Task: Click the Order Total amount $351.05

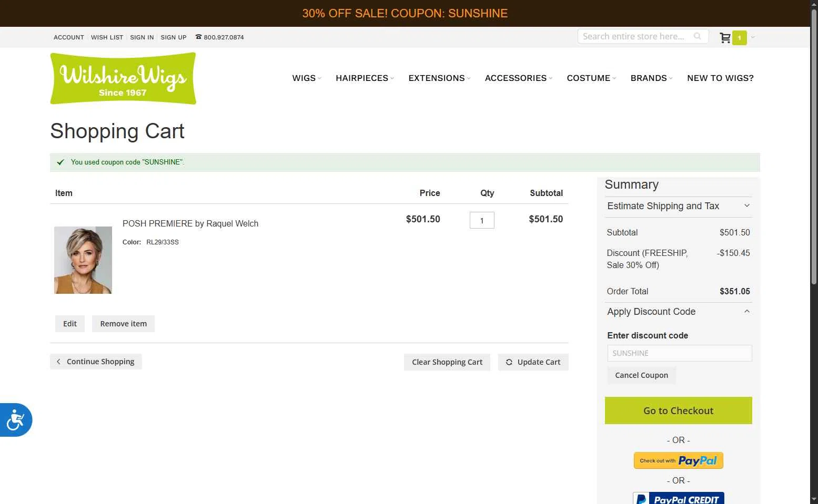Action: click(735, 291)
